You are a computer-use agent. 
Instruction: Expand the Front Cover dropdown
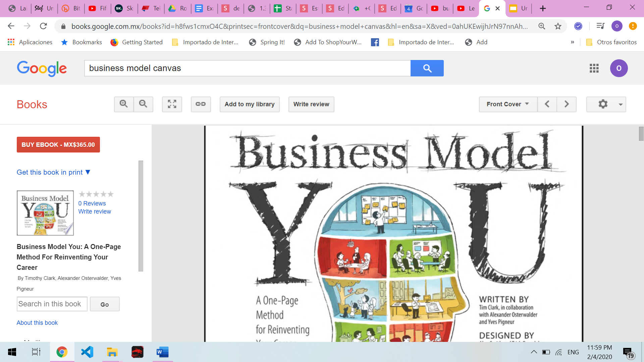click(x=508, y=104)
